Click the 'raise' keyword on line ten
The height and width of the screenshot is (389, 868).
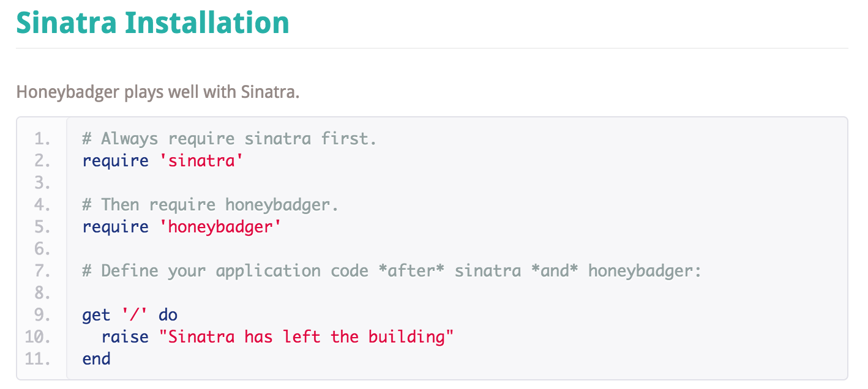click(125, 336)
